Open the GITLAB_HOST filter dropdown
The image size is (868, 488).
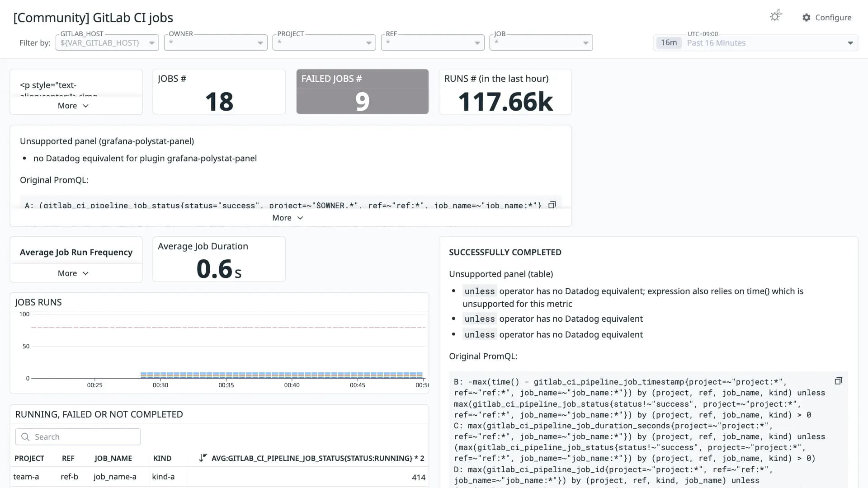coord(107,42)
